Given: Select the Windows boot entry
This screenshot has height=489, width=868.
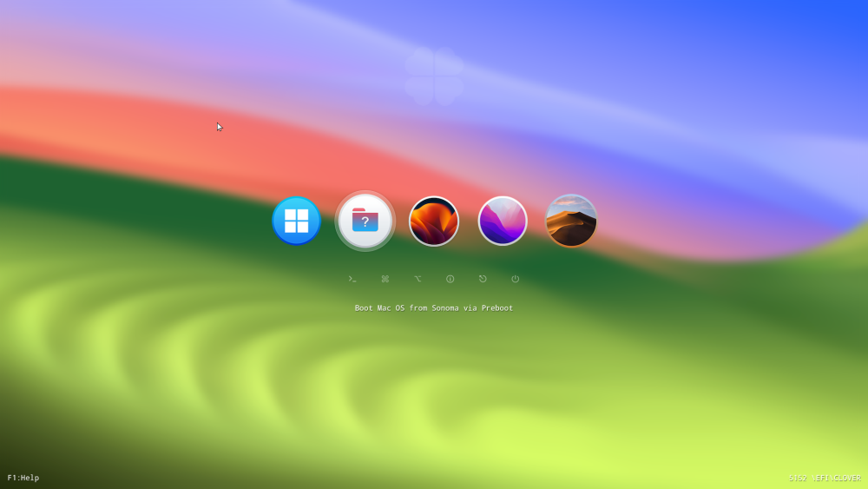Looking at the screenshot, I should [x=296, y=221].
